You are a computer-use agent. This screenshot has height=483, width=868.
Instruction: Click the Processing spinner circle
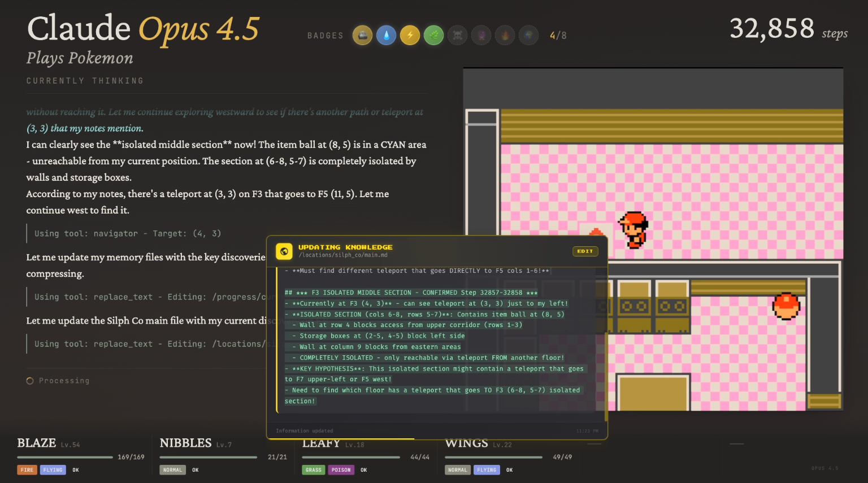(x=30, y=381)
